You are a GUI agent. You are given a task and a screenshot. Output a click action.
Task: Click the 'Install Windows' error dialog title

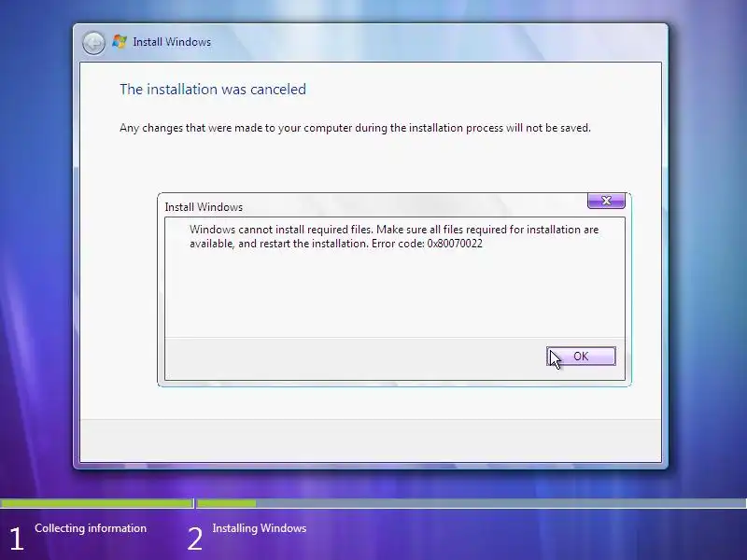tap(204, 207)
